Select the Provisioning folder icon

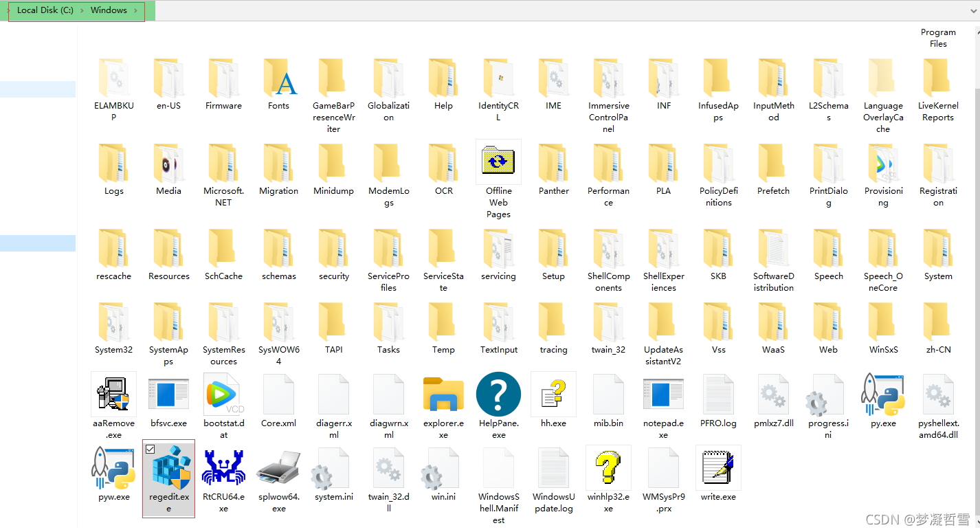[883, 163]
